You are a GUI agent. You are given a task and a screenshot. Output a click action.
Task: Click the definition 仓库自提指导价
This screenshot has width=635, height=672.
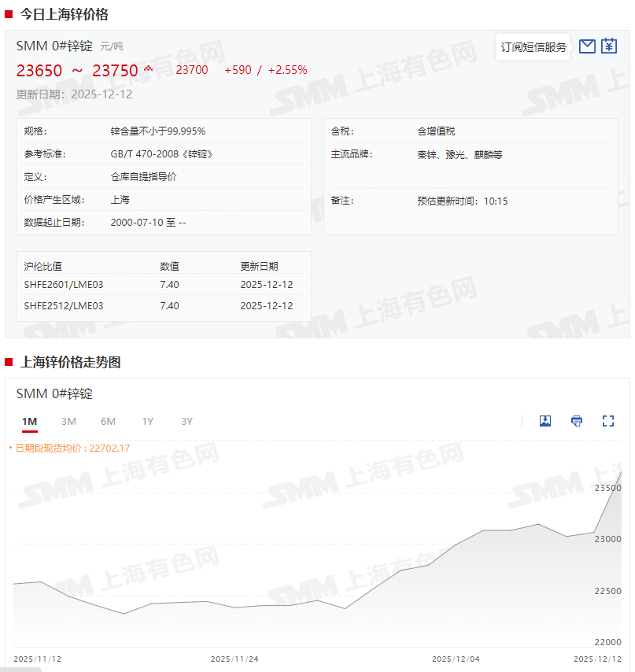point(143,177)
